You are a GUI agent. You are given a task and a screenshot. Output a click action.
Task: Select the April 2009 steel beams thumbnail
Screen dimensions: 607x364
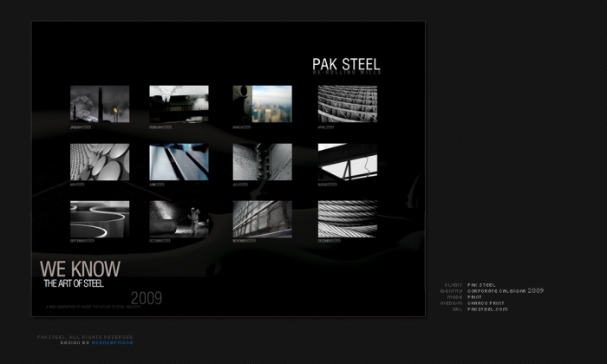(x=348, y=104)
